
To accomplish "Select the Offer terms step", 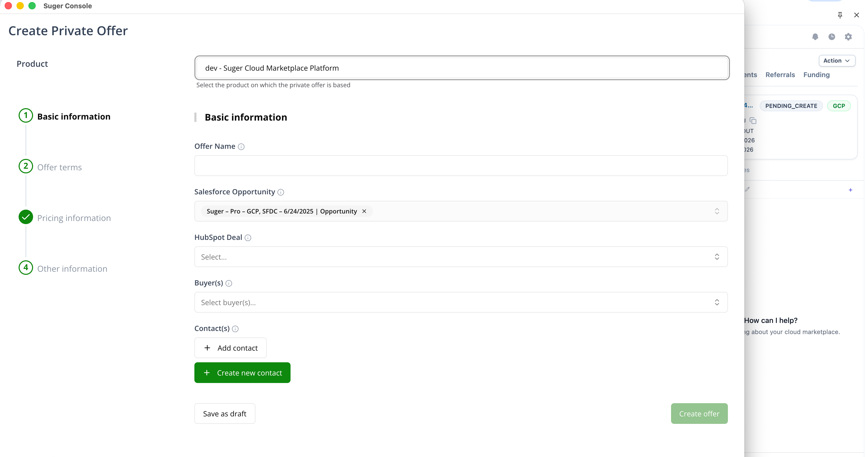I will tap(59, 167).
